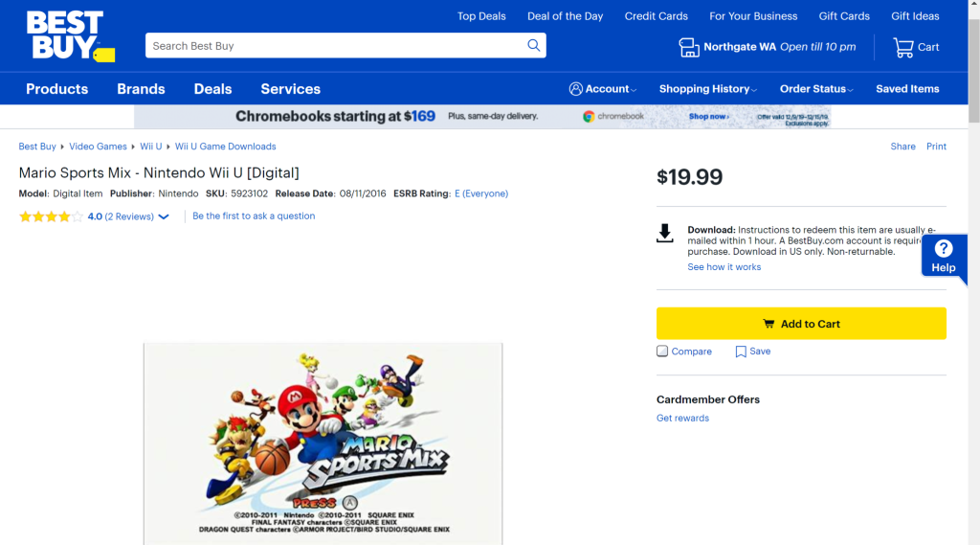Click the See how it works link
The height and width of the screenshot is (545, 980).
pyautogui.click(x=724, y=267)
